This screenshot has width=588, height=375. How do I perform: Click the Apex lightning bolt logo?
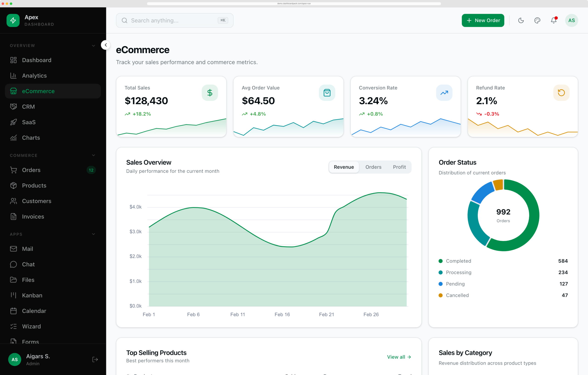[x=13, y=20]
